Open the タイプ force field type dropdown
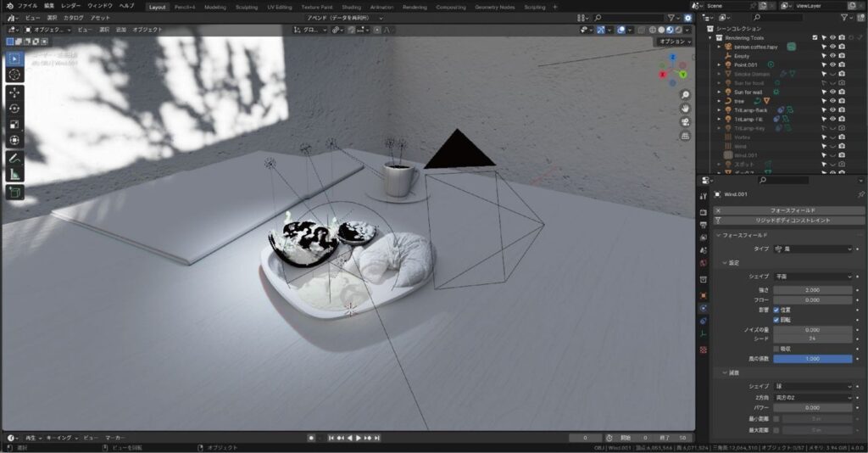 click(x=813, y=249)
